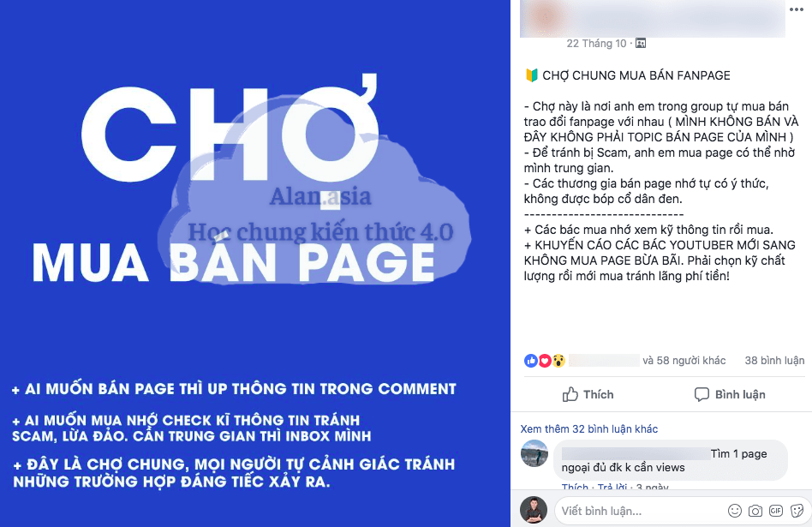
Task: Expand Xem thêm 32 bình luận khác
Action: 588,429
